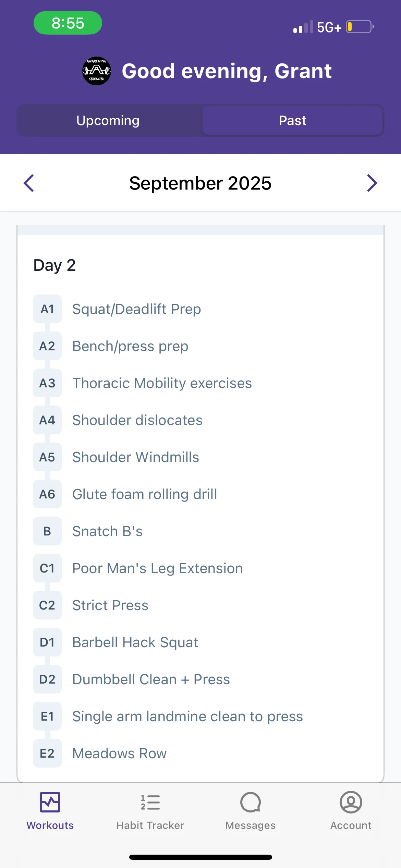Open the Account profile icon
Viewport: 401px width, 868px height.
point(351,802)
